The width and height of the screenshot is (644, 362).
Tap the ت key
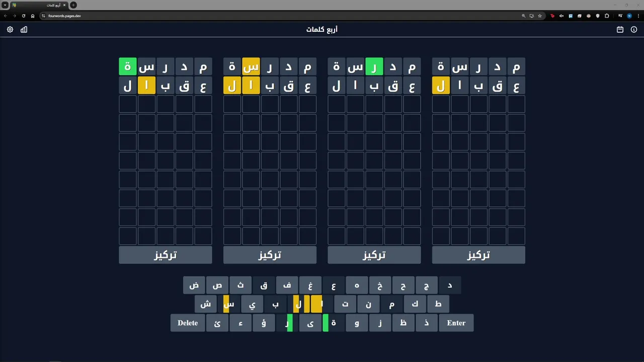(x=345, y=304)
